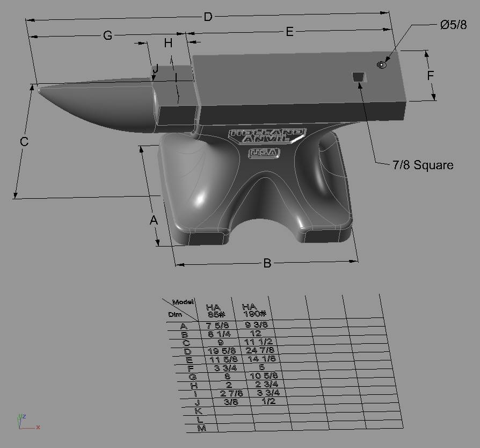Select table cell '8' in row G
The width and height of the screenshot is (480, 448).
pyautogui.click(x=227, y=376)
